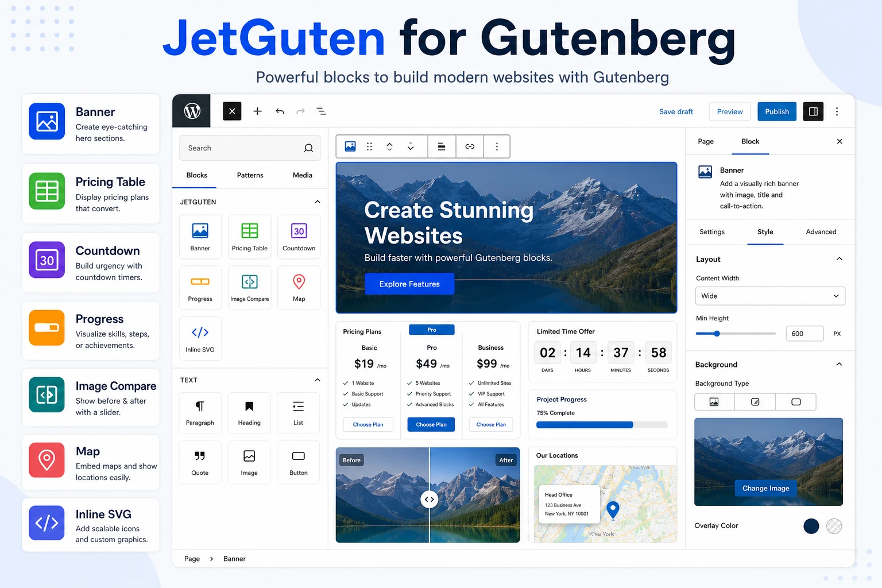882x588 pixels.
Task: Insert the Pricing Table block
Action: point(249,237)
